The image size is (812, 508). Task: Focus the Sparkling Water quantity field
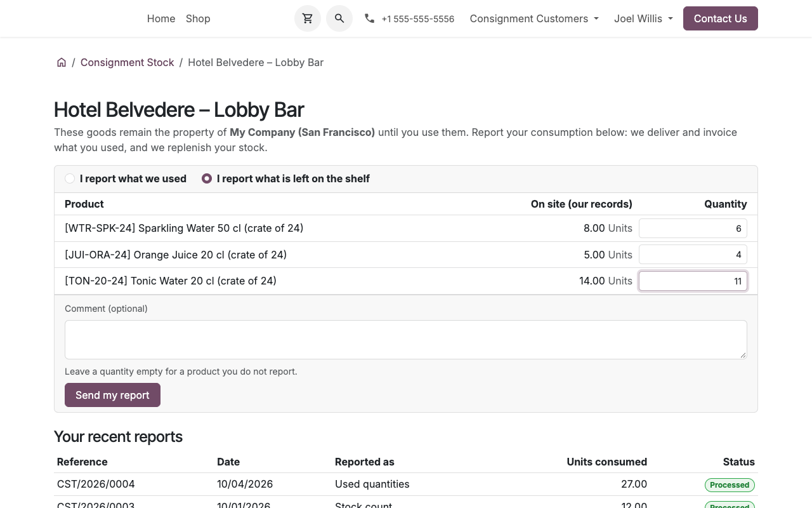693,229
